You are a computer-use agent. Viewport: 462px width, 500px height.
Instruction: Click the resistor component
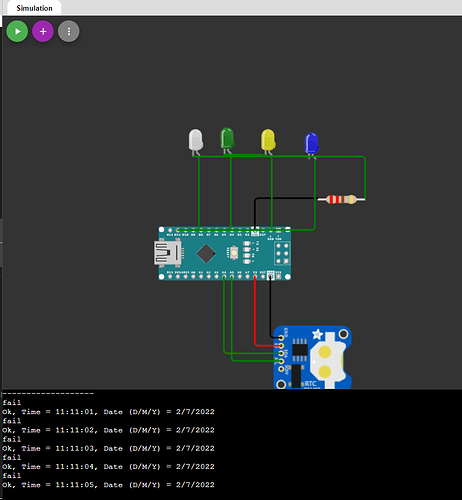click(x=341, y=199)
